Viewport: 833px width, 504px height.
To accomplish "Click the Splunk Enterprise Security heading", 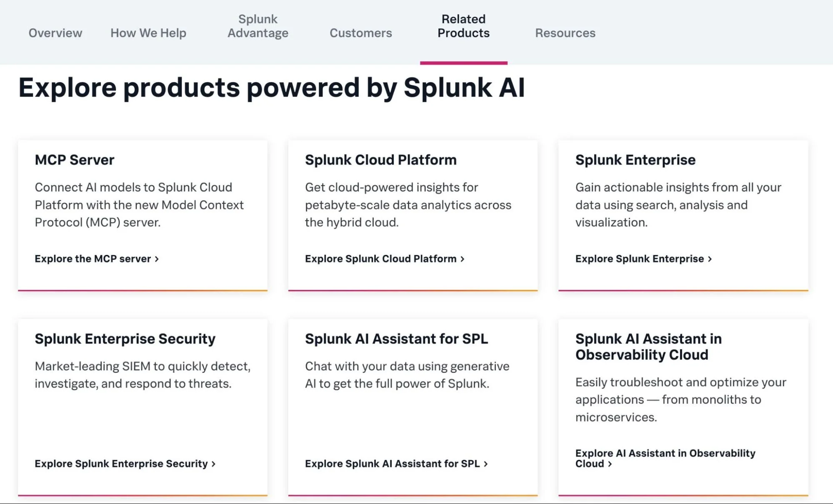I will coord(125,339).
